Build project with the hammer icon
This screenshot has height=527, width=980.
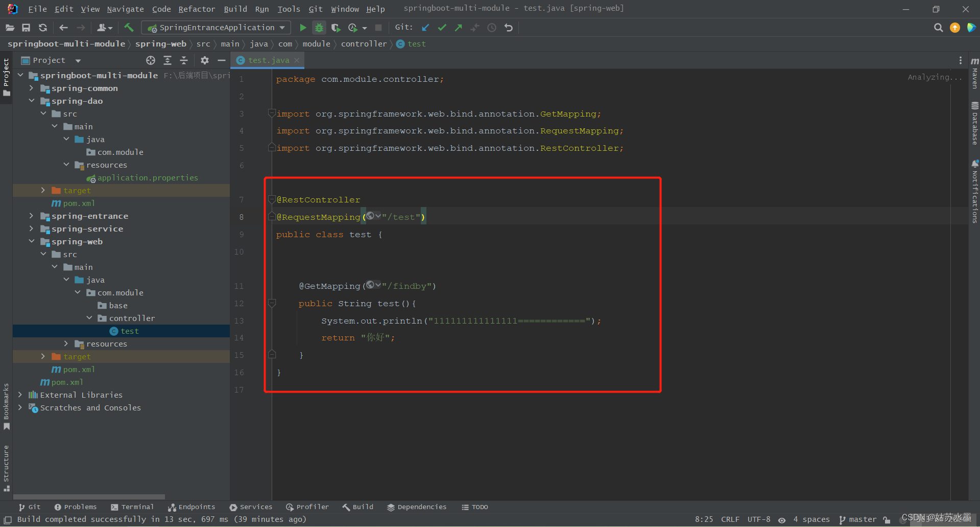point(129,28)
